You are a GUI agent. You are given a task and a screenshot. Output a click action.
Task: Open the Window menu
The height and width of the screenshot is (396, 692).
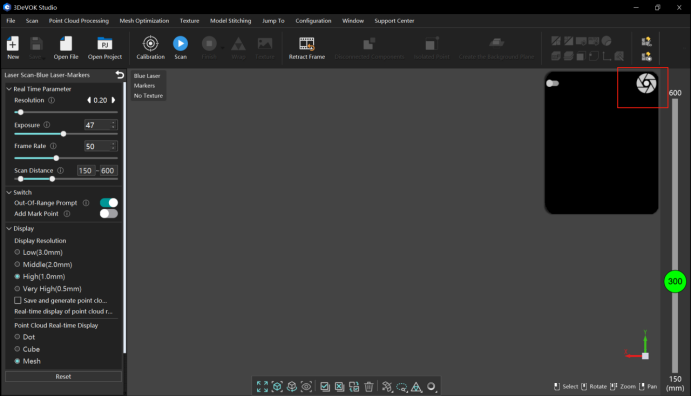pos(353,21)
